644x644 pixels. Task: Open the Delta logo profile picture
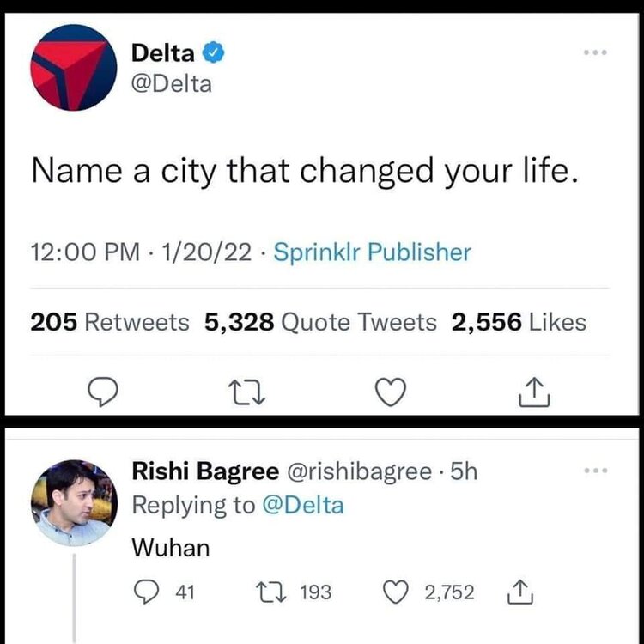[73, 69]
